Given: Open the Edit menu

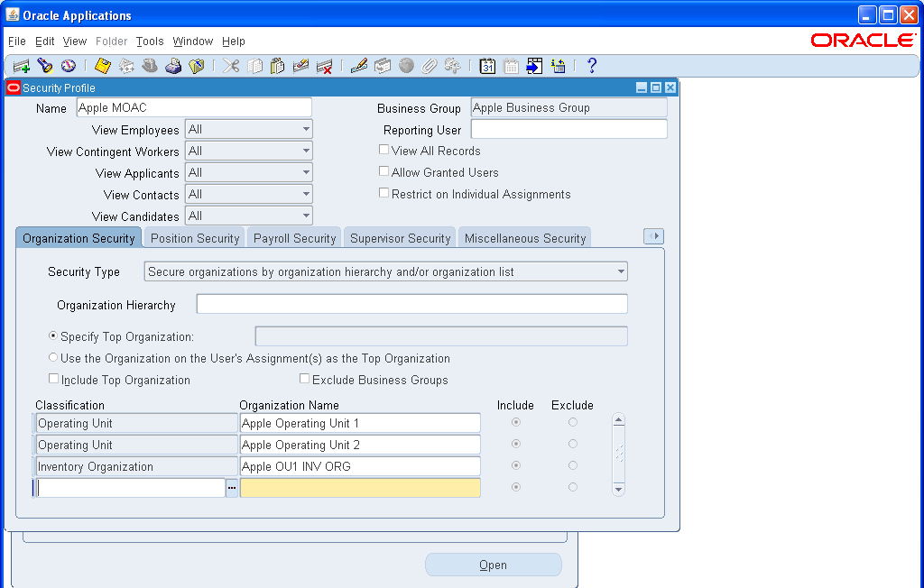Looking at the screenshot, I should tap(45, 41).
